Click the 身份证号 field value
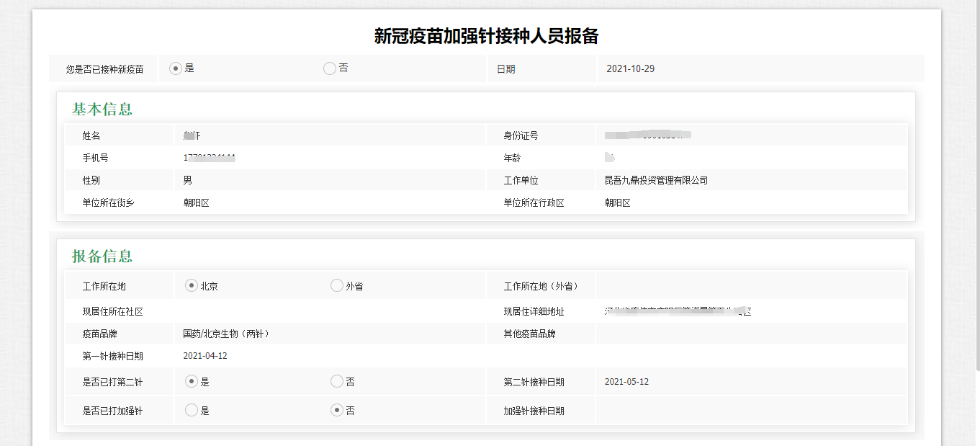The width and height of the screenshot is (980, 446). [648, 135]
